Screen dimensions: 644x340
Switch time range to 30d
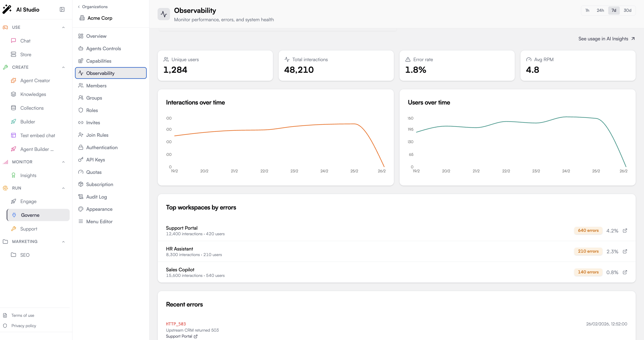627,11
